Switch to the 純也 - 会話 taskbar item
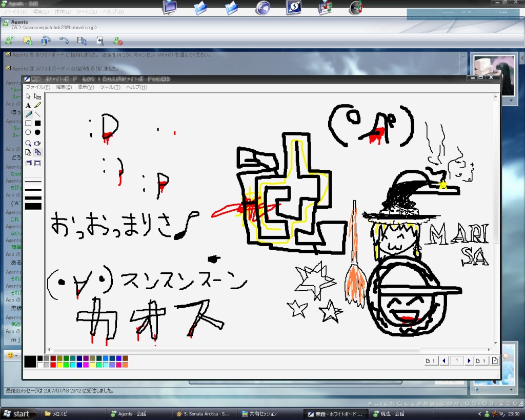The image size is (525, 420). click(x=389, y=414)
